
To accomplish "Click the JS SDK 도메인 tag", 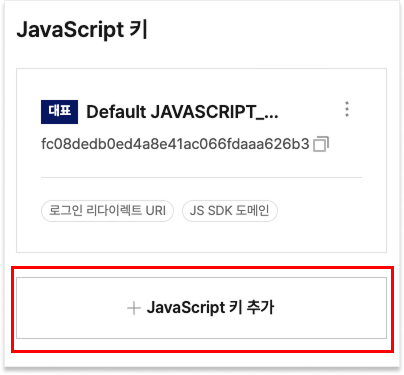I will coord(230,211).
